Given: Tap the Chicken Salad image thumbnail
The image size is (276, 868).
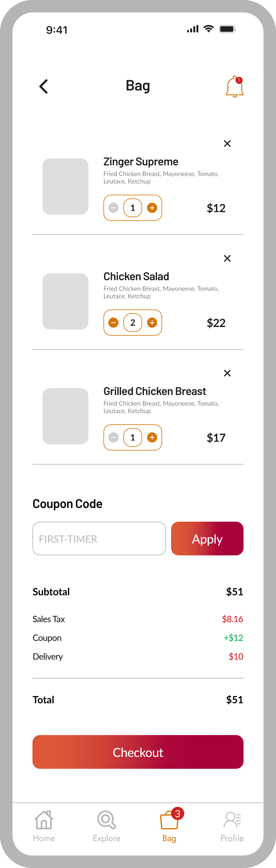Looking at the screenshot, I should pyautogui.click(x=65, y=301).
